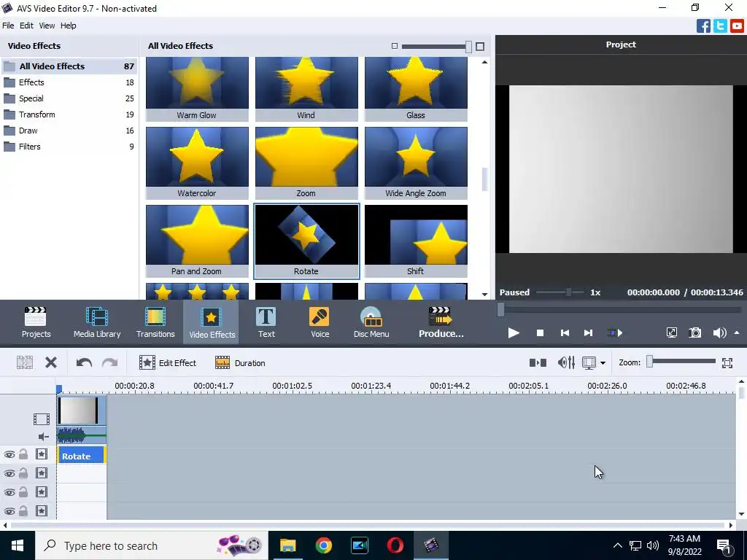The width and height of the screenshot is (747, 560).
Task: Select the Video Effects button
Action: 212,322
